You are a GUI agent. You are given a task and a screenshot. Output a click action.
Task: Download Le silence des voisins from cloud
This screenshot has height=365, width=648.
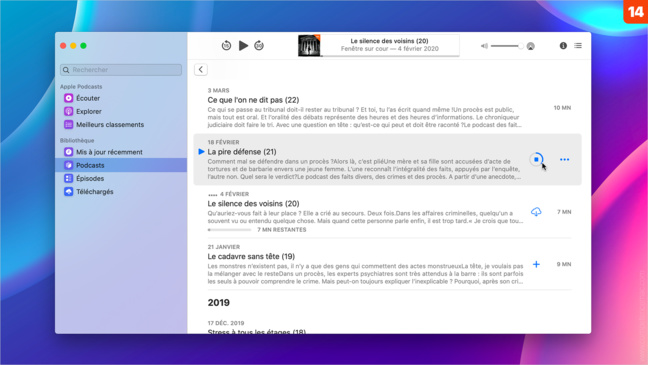pyautogui.click(x=536, y=212)
